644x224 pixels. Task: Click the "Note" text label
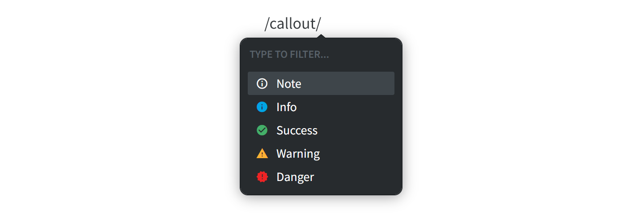[289, 83]
